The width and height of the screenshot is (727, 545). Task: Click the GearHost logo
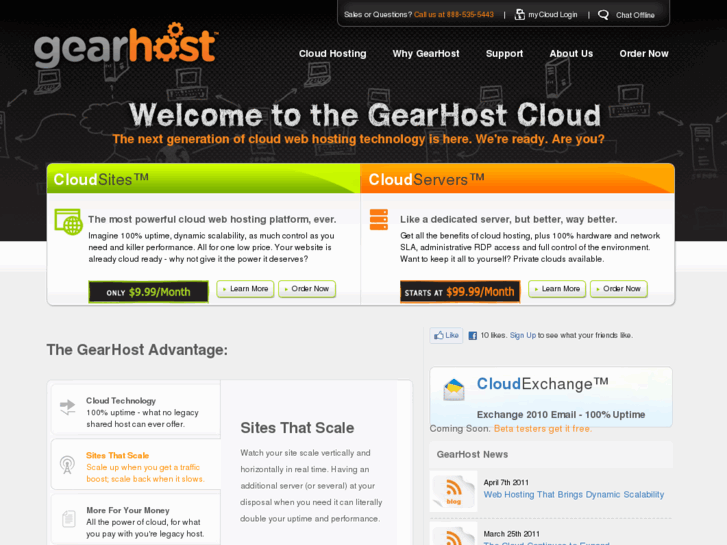point(125,45)
